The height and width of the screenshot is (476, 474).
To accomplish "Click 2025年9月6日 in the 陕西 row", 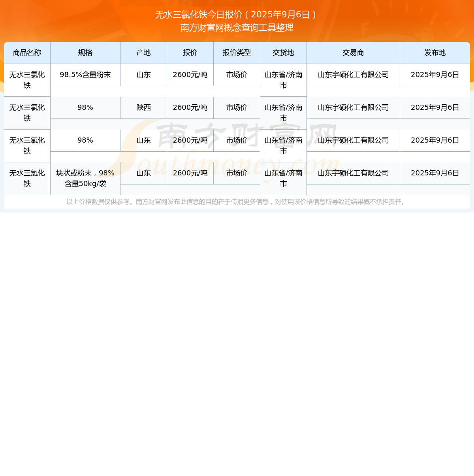I will [435, 107].
